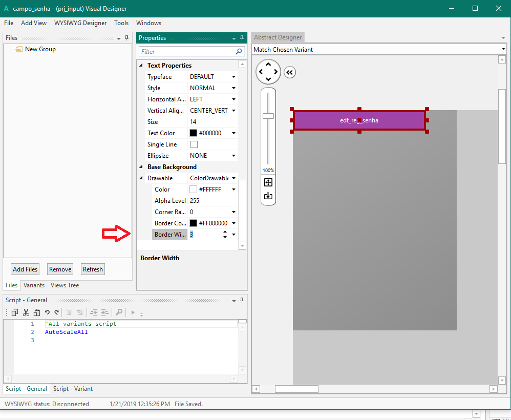Click the Paste icon in script toolbar

(x=37, y=312)
